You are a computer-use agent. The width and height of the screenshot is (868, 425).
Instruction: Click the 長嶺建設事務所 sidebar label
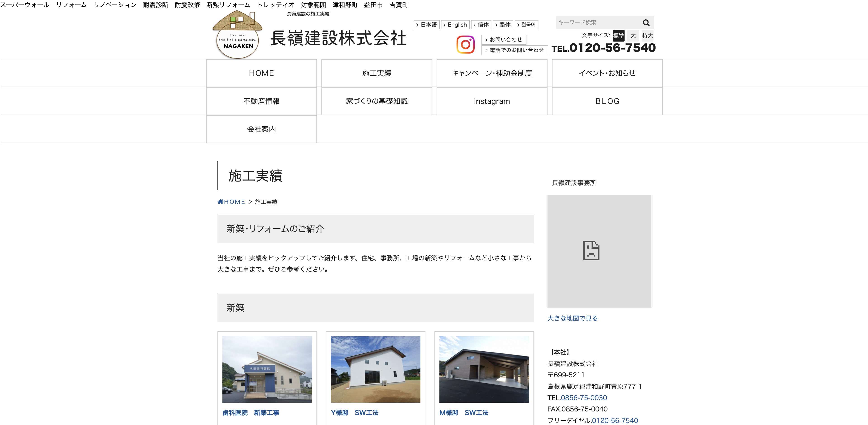(x=574, y=183)
